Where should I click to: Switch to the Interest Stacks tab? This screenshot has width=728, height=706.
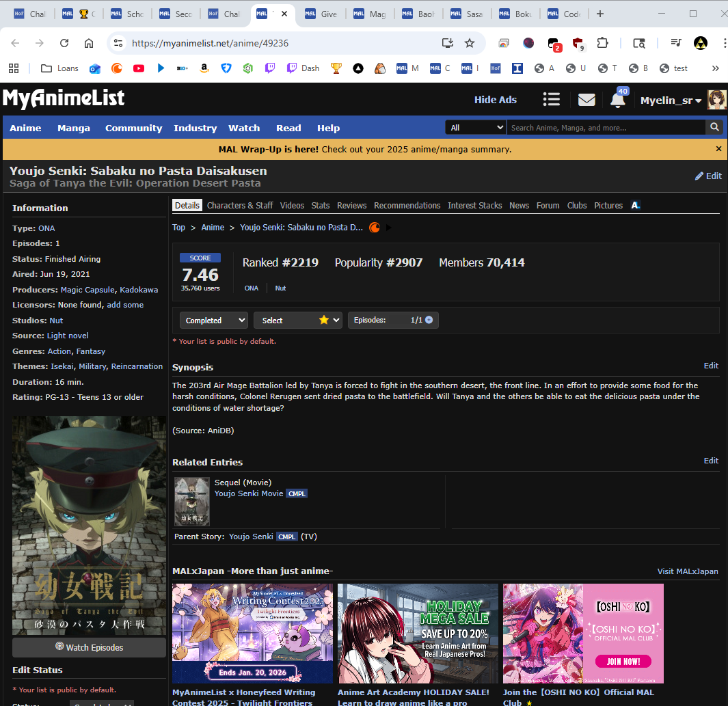pos(474,205)
